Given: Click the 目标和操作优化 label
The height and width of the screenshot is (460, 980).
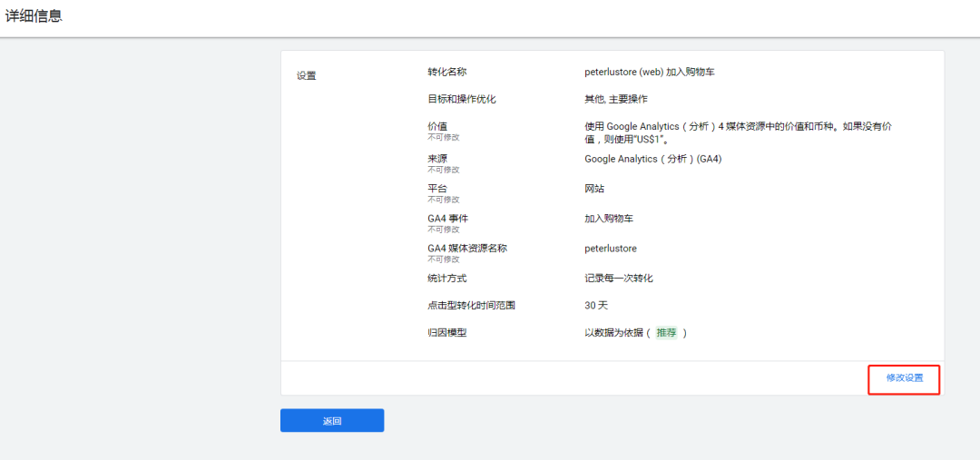Looking at the screenshot, I should [x=462, y=99].
